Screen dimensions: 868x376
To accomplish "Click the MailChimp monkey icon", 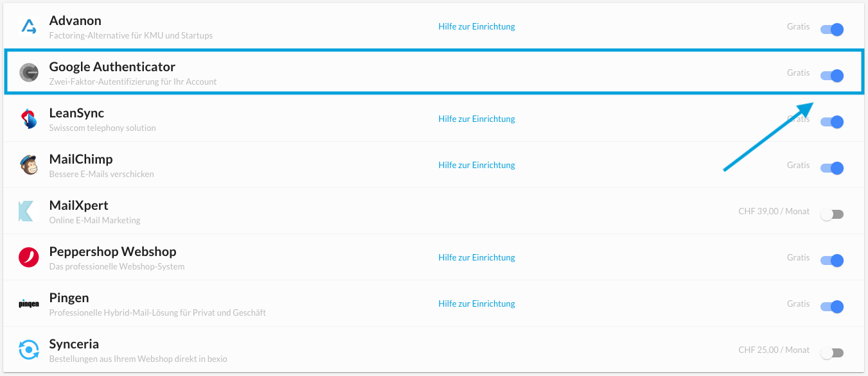I will point(29,165).
